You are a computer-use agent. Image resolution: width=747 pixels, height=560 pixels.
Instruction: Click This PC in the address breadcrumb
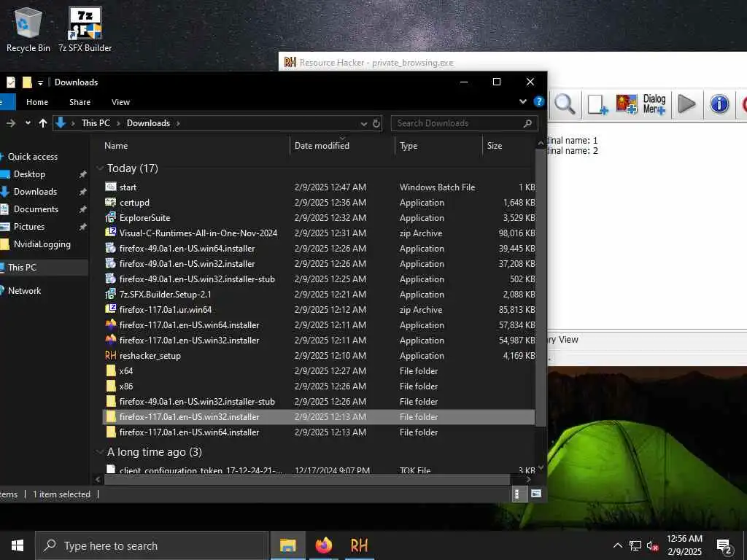tap(96, 123)
